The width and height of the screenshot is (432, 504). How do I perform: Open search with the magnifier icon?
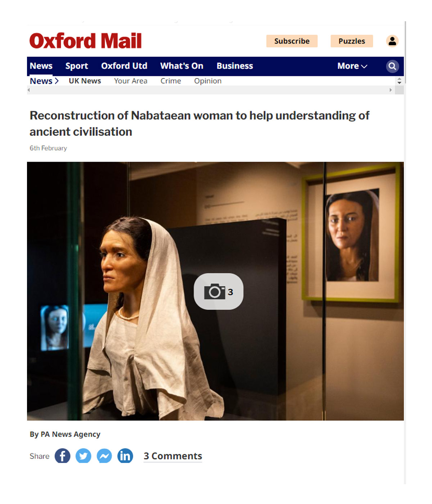(x=392, y=66)
